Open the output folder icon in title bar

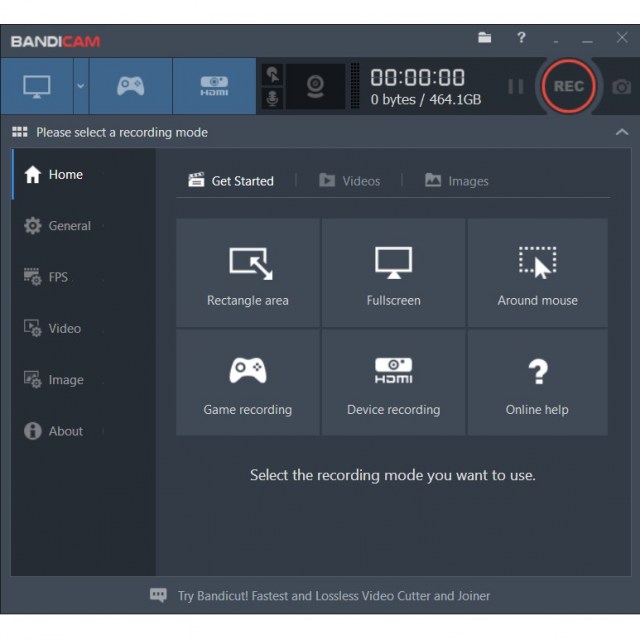coord(484,38)
